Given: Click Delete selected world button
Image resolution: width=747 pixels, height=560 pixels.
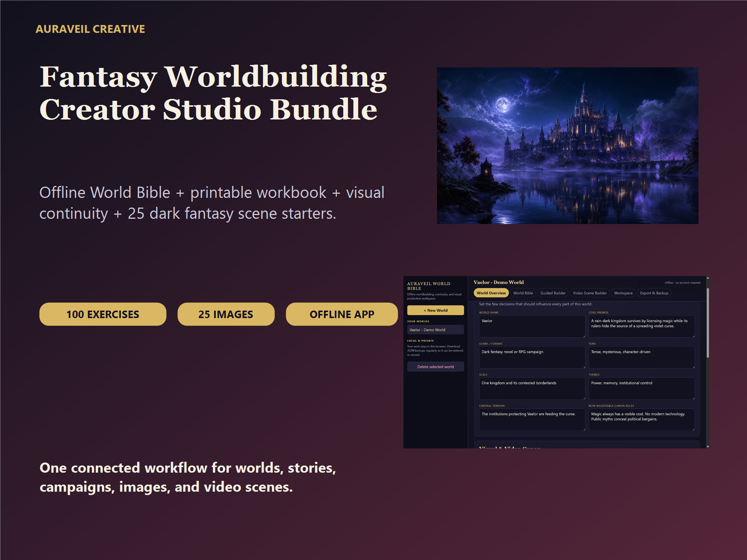Looking at the screenshot, I should [436, 367].
